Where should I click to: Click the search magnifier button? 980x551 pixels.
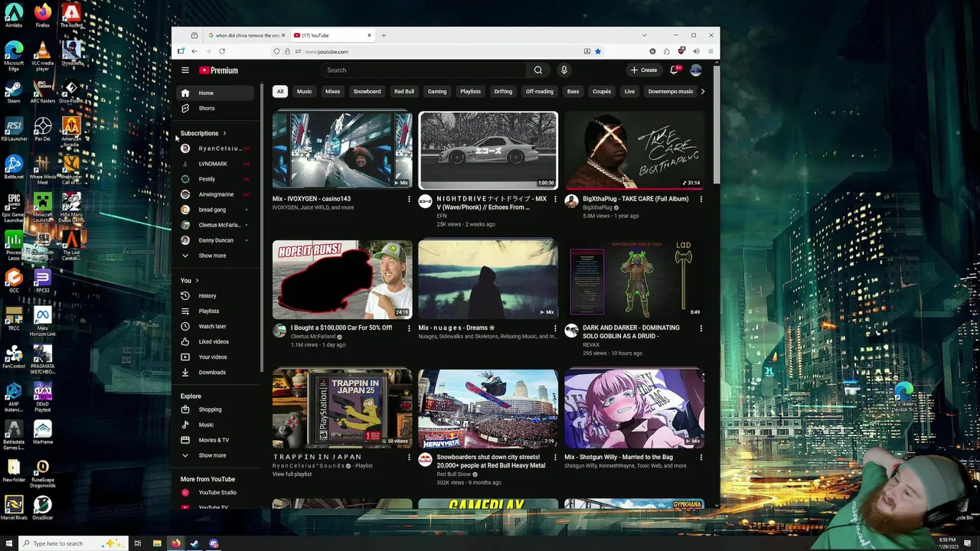[x=538, y=70]
